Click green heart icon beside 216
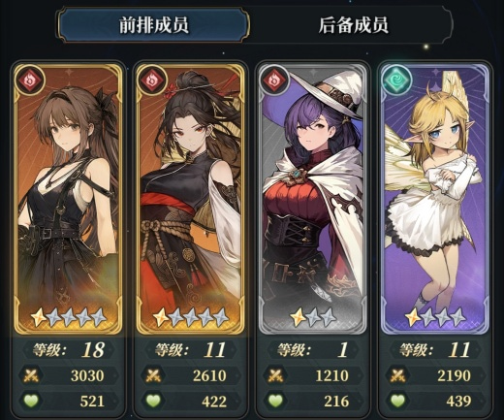Screen dimensions: 504x420 [x=275, y=401]
